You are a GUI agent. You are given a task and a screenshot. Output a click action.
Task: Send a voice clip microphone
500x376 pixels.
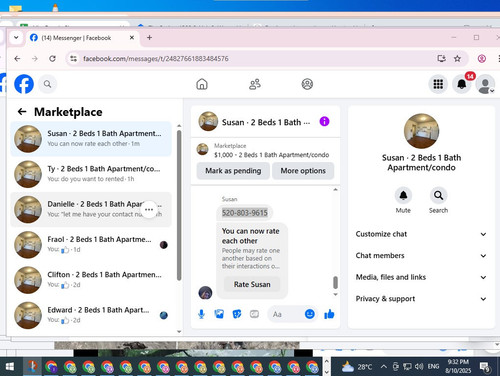tap(201, 314)
